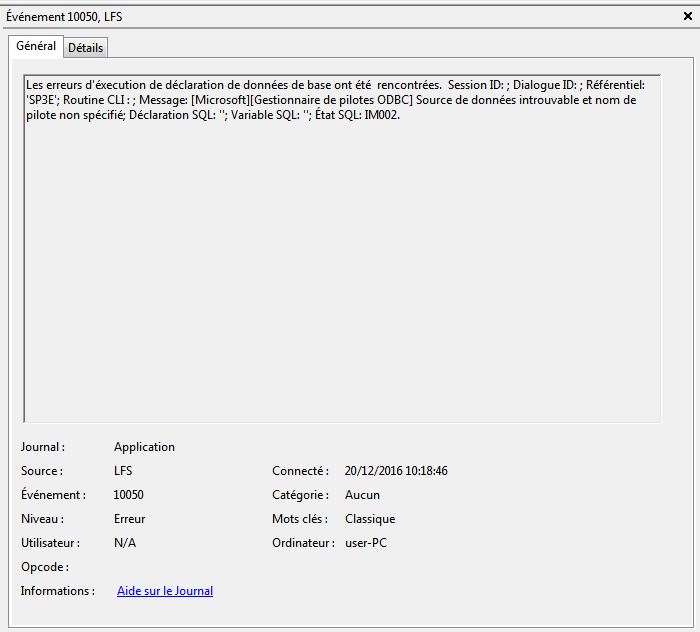The image size is (700, 632).
Task: Close the Événement 10050 panel
Action: [685, 17]
